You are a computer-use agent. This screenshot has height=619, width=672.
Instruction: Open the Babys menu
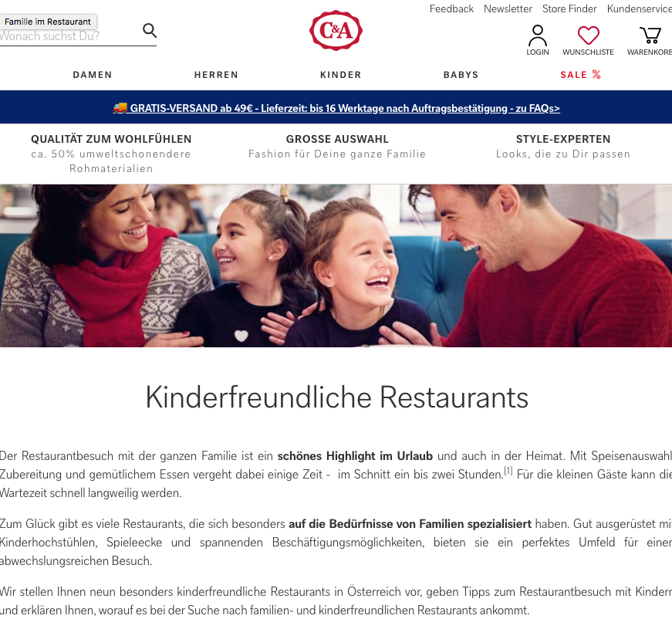(461, 75)
